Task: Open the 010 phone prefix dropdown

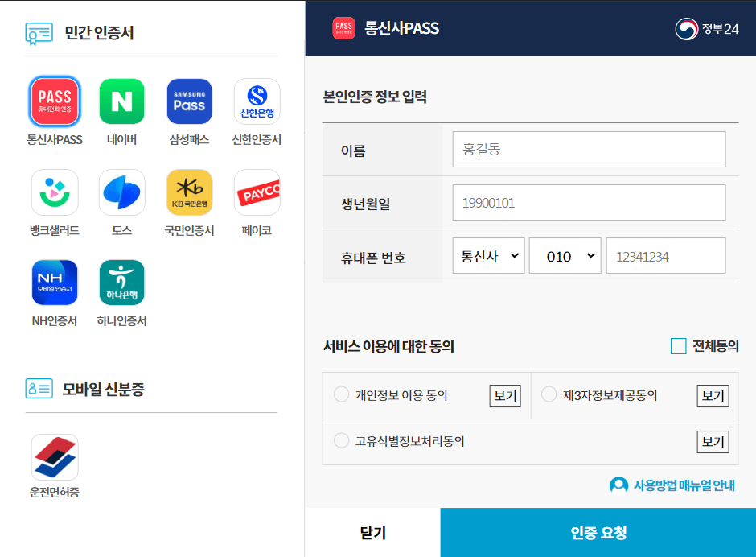Action: tap(565, 256)
